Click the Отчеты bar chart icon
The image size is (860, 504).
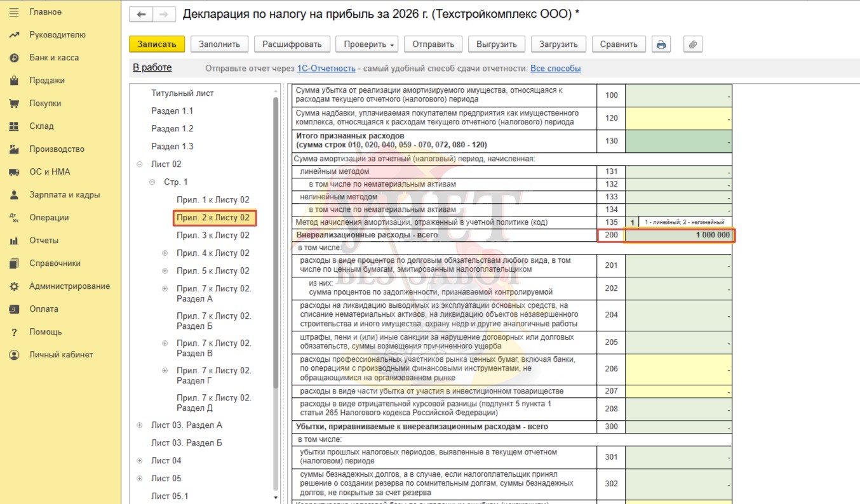[14, 241]
